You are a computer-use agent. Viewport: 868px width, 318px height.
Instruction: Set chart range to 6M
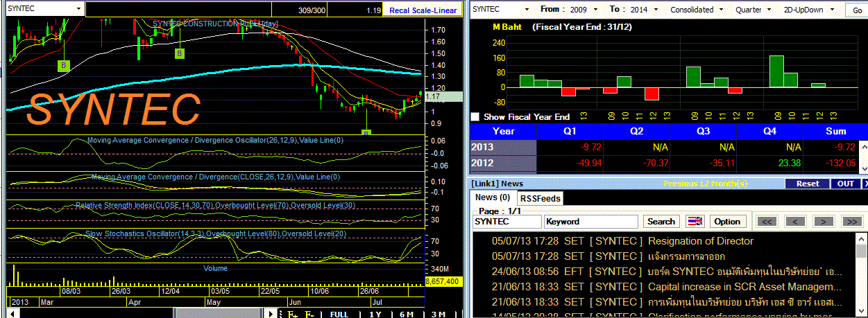407,314
